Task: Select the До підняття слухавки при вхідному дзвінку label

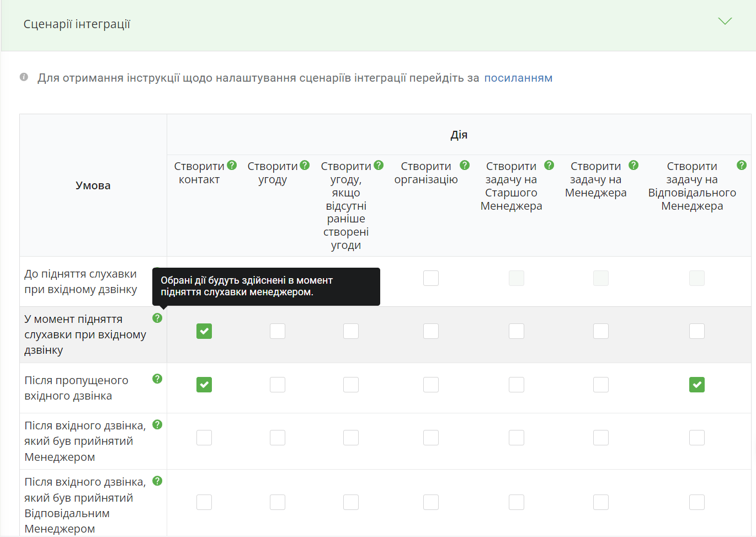Action: point(81,281)
